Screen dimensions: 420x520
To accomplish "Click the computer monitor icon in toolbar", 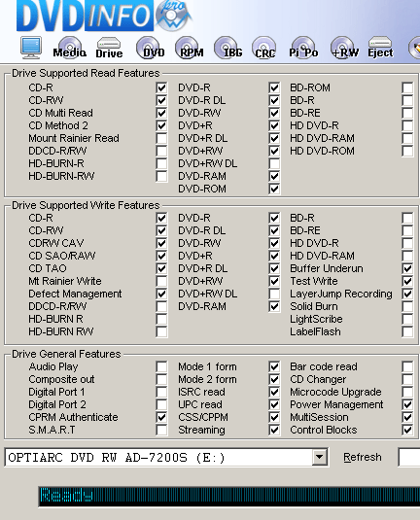I will click(x=31, y=48).
